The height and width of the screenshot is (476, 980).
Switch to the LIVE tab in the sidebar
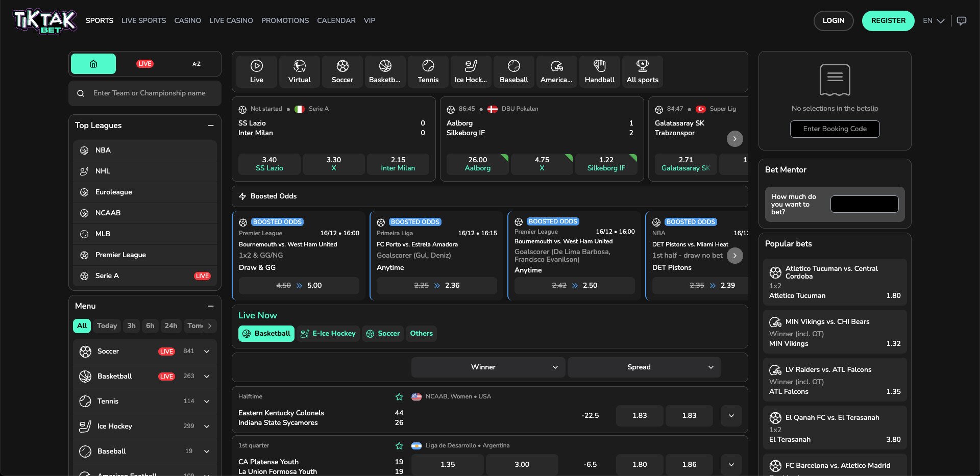[x=144, y=63]
